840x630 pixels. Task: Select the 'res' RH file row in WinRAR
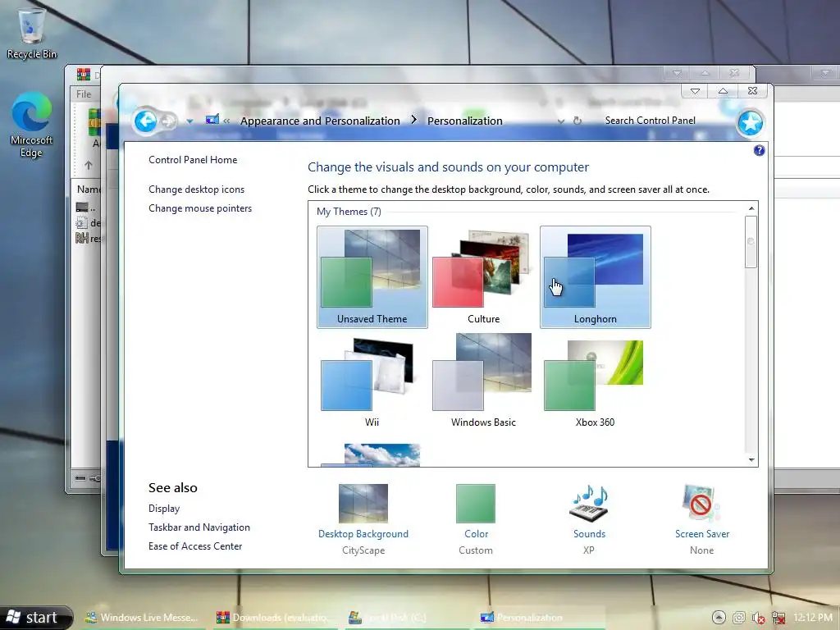pyautogui.click(x=88, y=239)
